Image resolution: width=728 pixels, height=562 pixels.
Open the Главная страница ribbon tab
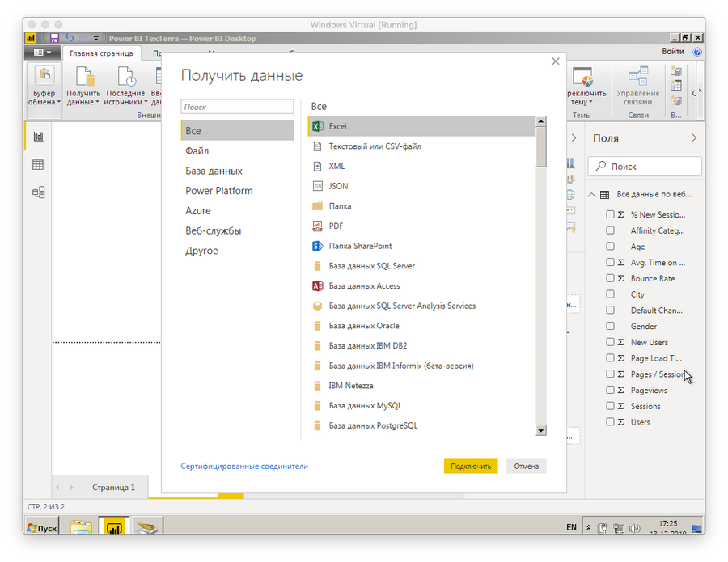(x=102, y=53)
